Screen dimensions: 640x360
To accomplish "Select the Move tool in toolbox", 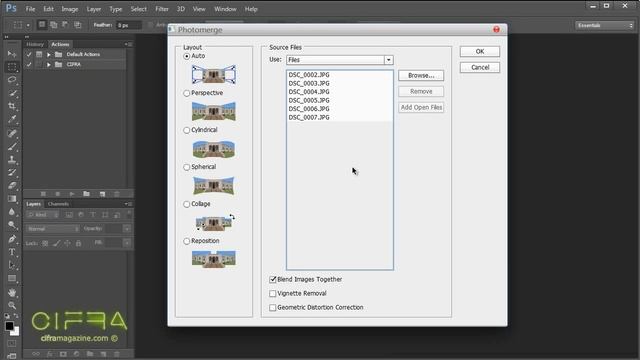I will click(12, 53).
